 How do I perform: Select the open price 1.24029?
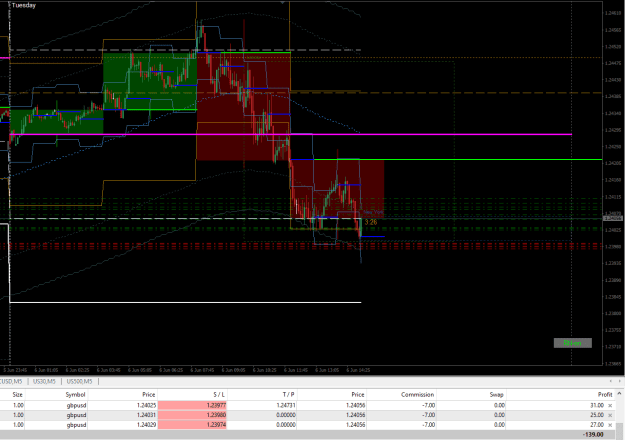pos(146,425)
